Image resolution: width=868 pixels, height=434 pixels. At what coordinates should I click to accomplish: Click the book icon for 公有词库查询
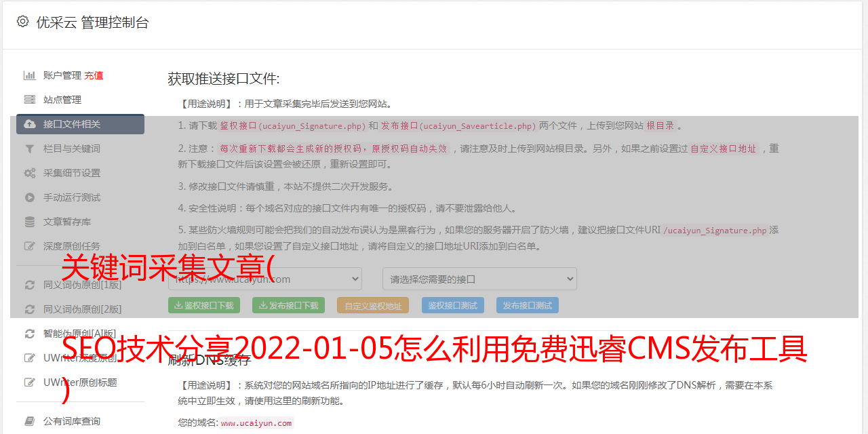click(30, 421)
